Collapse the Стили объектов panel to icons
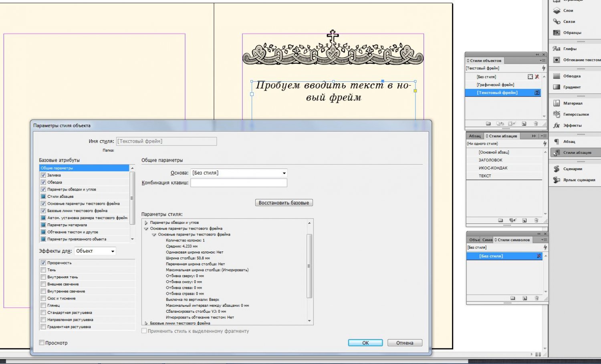Image resolution: width=601 pixels, height=364 pixels. coord(537,55)
